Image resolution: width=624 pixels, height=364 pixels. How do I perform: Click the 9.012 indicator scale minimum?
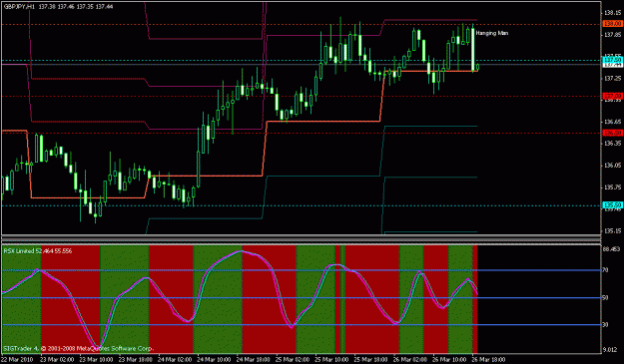610,350
